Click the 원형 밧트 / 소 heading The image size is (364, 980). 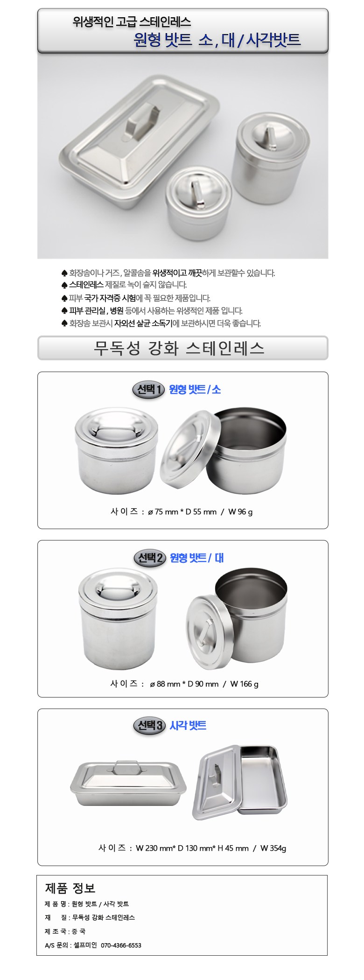pos(195,389)
